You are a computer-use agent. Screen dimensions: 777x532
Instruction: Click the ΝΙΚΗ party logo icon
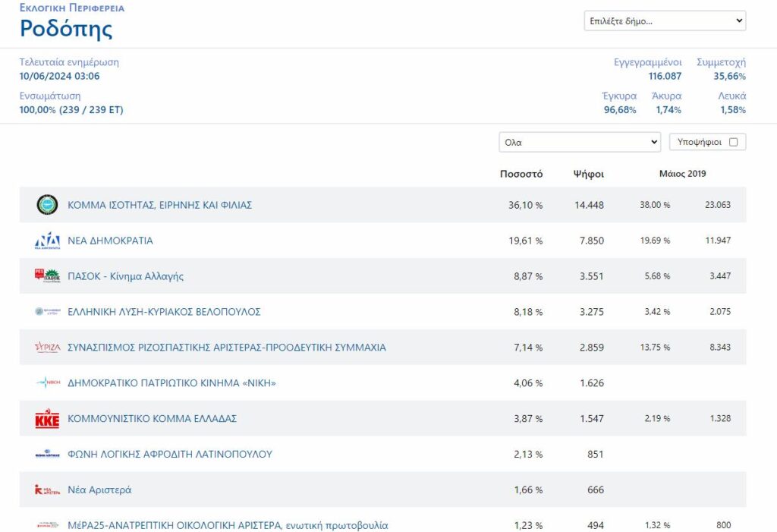pyautogui.click(x=47, y=383)
